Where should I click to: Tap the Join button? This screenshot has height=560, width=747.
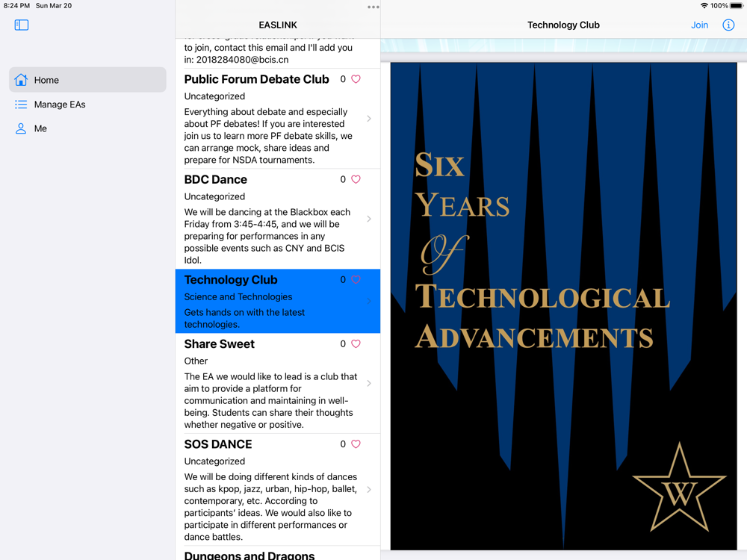[699, 25]
